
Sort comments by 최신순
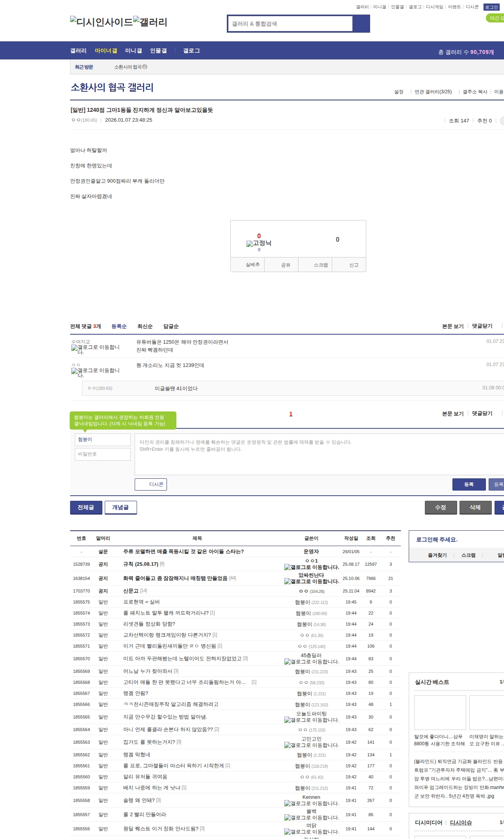coord(145,326)
